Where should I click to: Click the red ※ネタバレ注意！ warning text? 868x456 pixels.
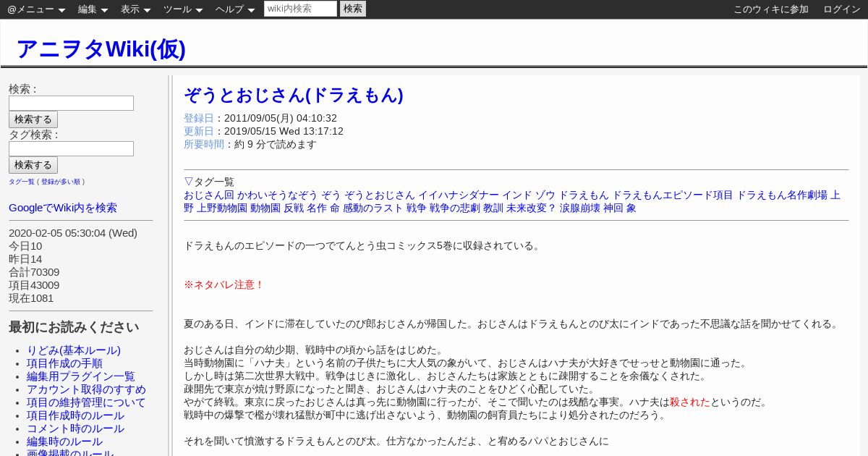224,284
